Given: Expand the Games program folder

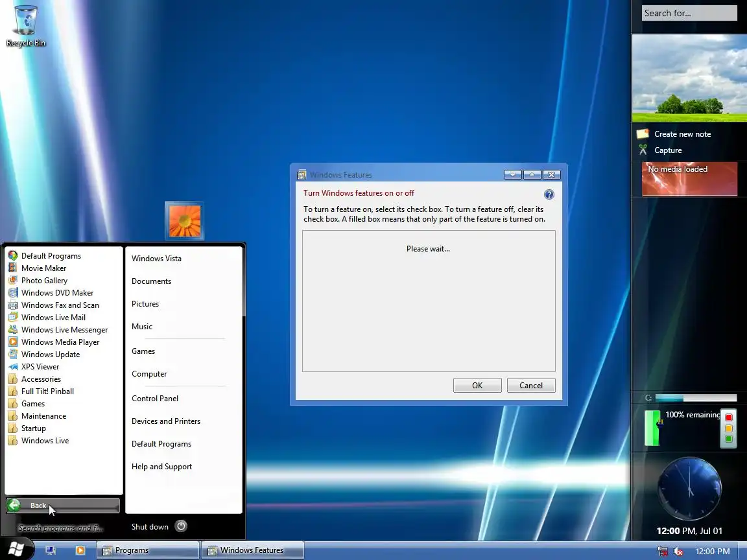Looking at the screenshot, I should pyautogui.click(x=26, y=404).
